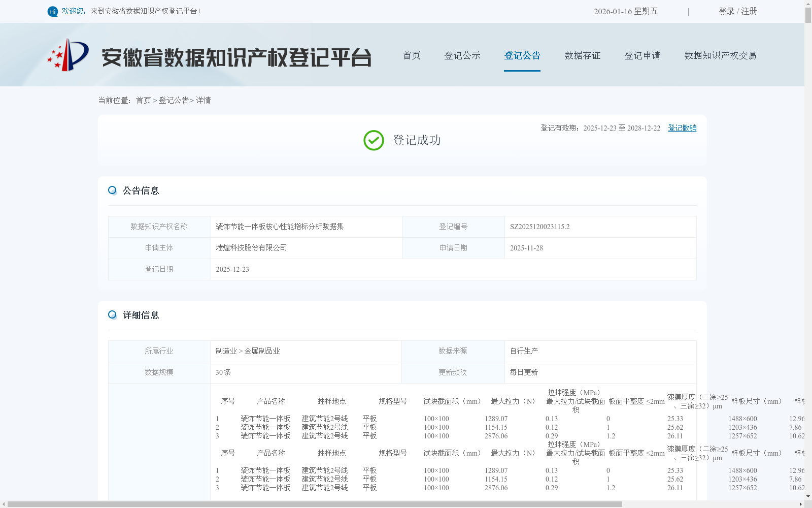
Task: Click the 公告信息 heading
Action: pyautogui.click(x=141, y=190)
